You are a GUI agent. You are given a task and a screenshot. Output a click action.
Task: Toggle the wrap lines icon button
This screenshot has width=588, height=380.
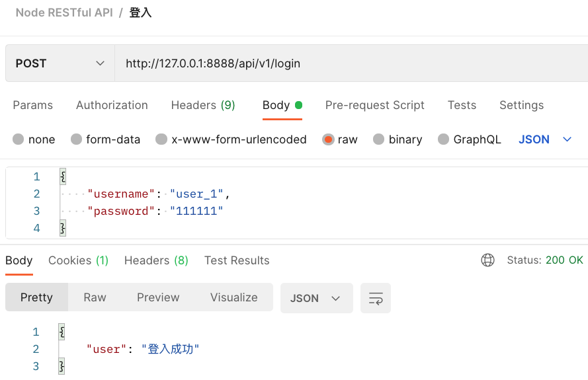pyautogui.click(x=376, y=298)
